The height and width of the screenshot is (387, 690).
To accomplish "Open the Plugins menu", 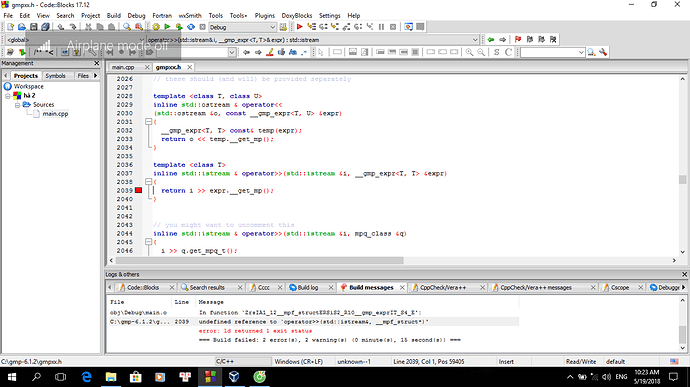I will 264,15.
